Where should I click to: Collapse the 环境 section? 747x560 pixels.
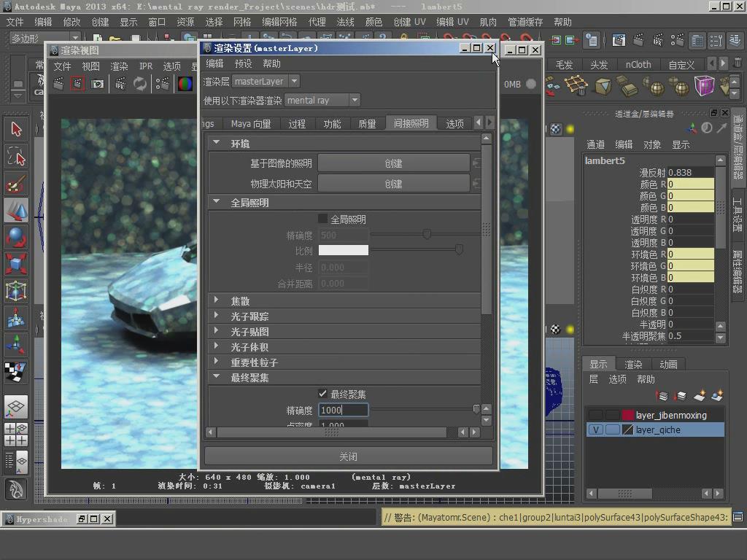pos(216,143)
